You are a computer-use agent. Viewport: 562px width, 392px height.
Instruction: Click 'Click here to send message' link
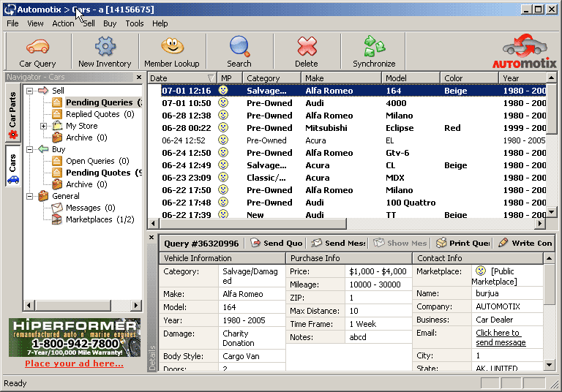pos(501,338)
